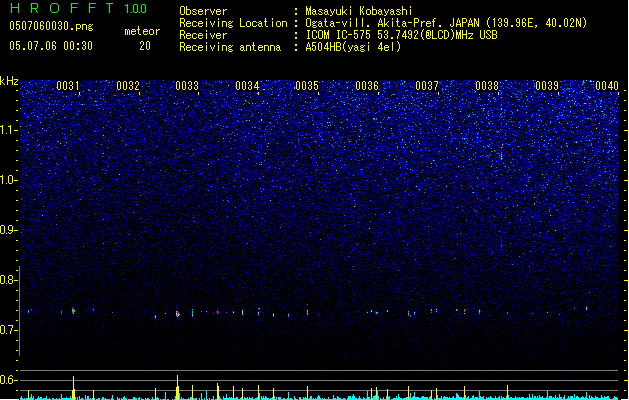Image resolution: width=629 pixels, height=400 pixels.
Task: Pick the 0038 time marker
Action: click(x=487, y=85)
